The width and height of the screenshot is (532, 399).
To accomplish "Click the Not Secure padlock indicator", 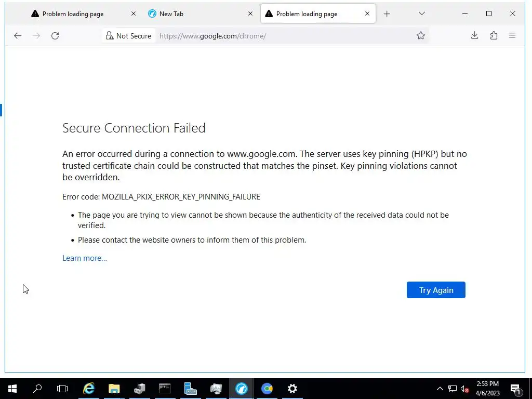I will pyautogui.click(x=129, y=36).
